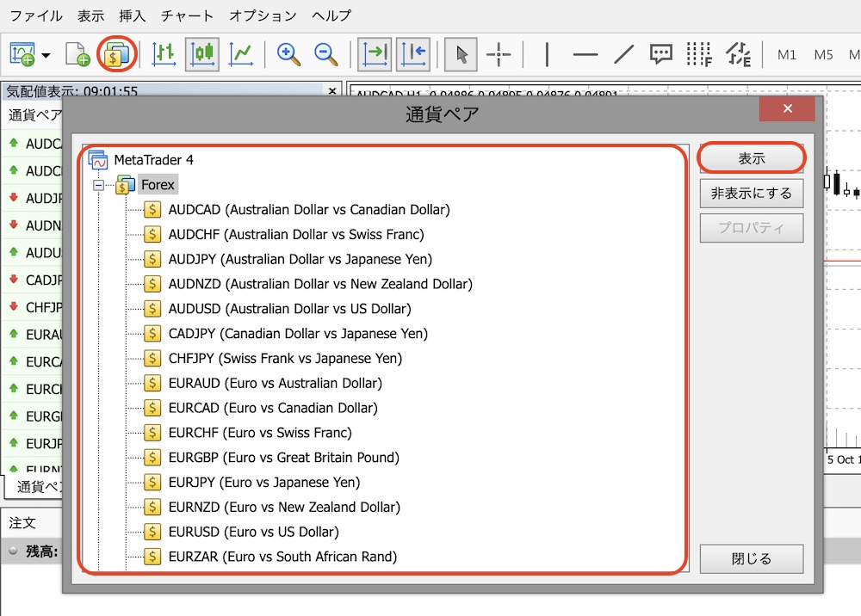
Task: Select AUDCAD (Australian Dollar vs Canadian Dollar)
Action: coord(296,210)
